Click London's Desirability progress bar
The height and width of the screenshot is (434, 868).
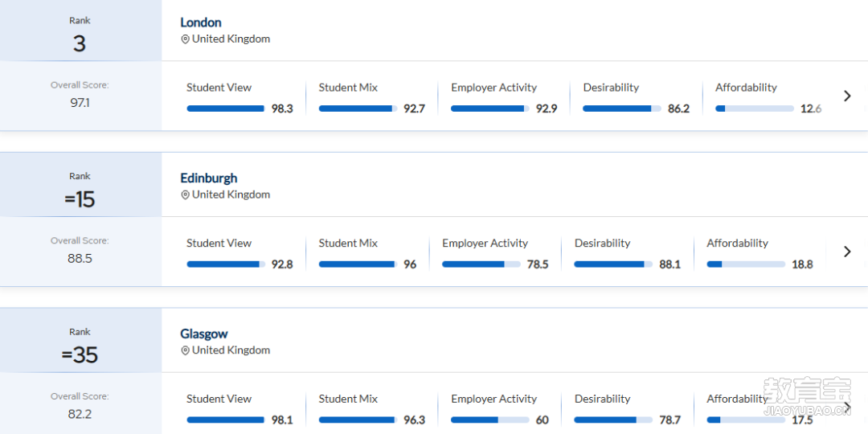[x=622, y=108]
